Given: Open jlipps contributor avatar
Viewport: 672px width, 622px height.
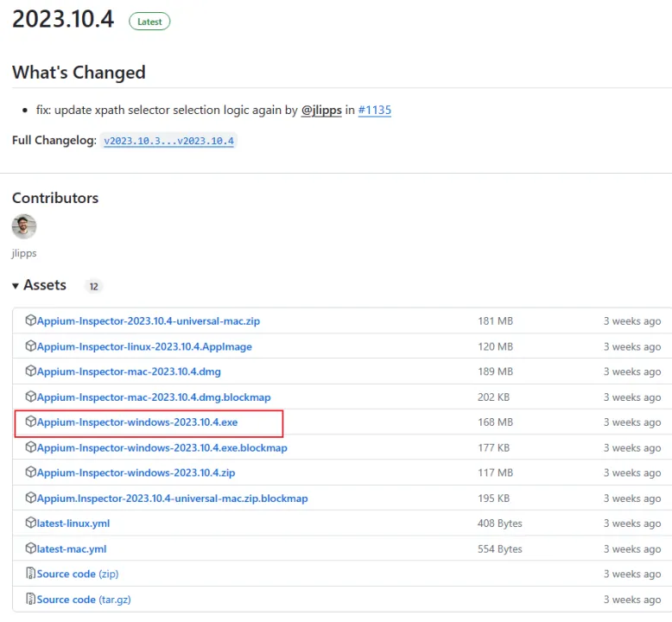Looking at the screenshot, I should click(24, 227).
